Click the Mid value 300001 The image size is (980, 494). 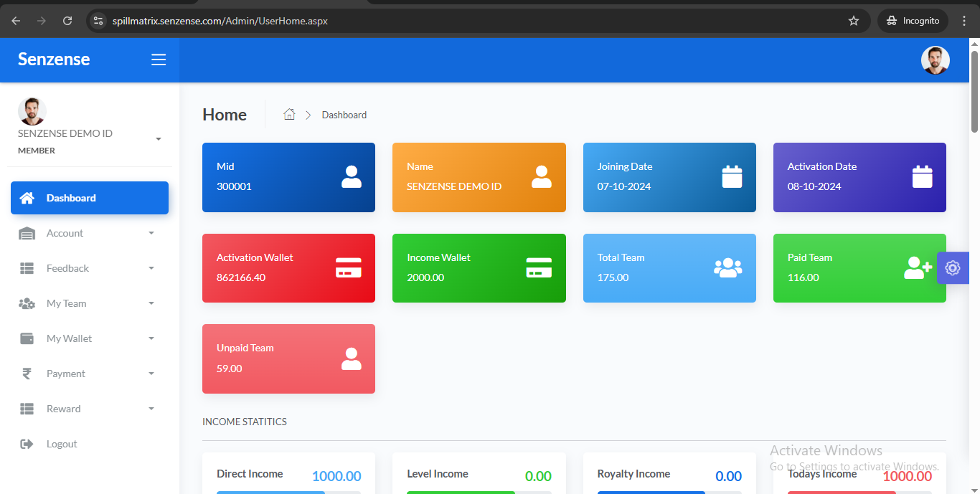click(x=234, y=186)
